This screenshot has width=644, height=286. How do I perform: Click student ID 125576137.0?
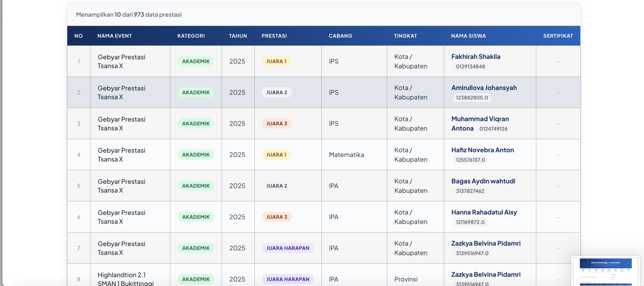(x=470, y=160)
